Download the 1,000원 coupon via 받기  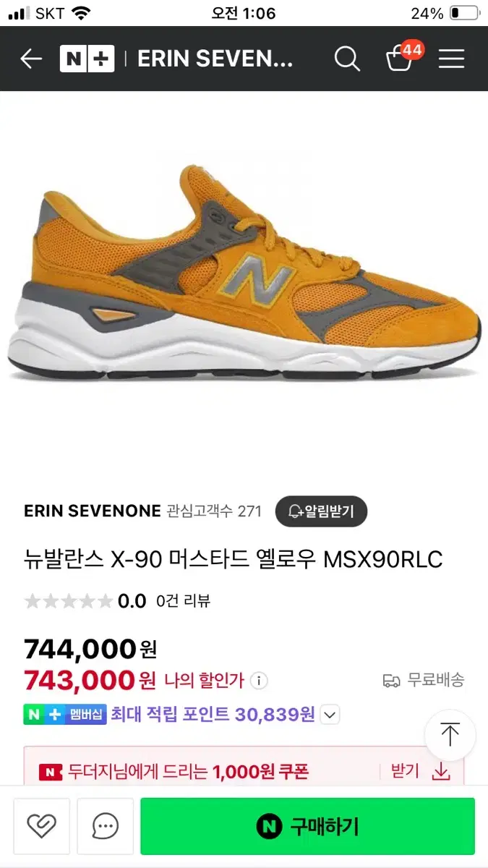[421, 771]
